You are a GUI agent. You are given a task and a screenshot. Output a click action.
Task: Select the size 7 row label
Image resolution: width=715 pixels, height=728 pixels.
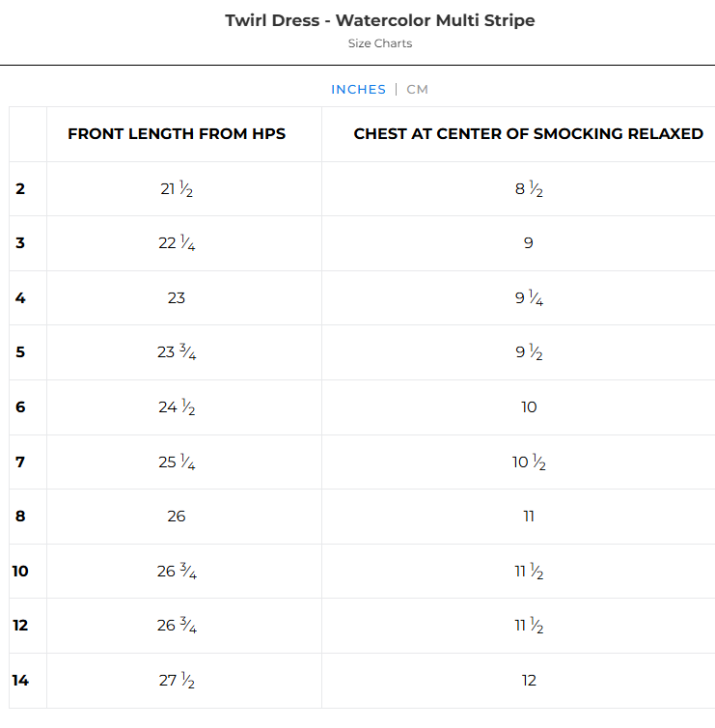click(x=20, y=462)
